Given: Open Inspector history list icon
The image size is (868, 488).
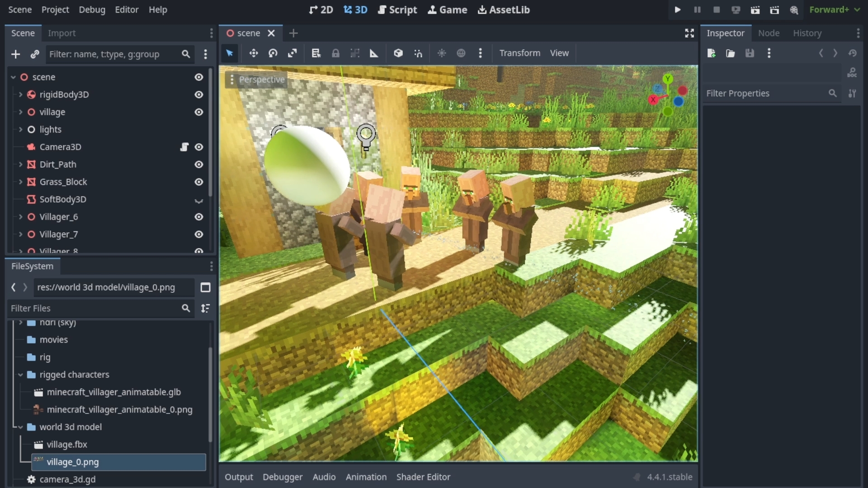Looking at the screenshot, I should [x=853, y=53].
